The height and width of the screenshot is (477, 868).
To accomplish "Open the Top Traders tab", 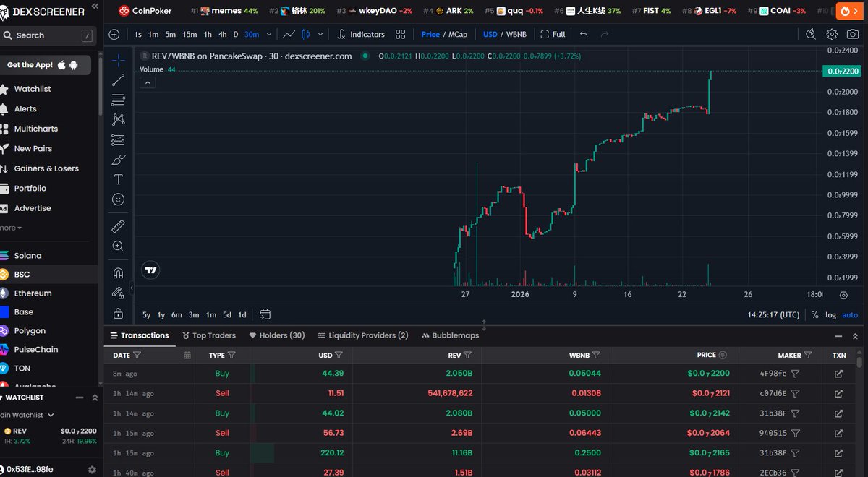I will 209,335.
